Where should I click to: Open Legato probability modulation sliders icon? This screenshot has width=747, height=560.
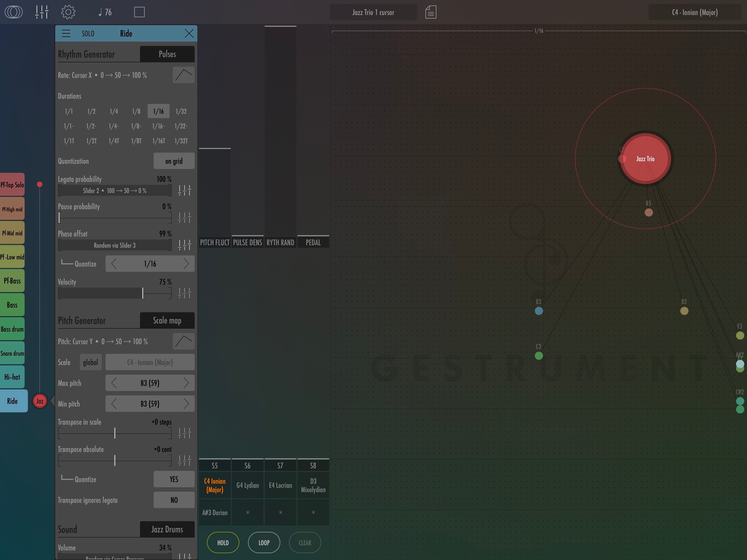click(184, 191)
